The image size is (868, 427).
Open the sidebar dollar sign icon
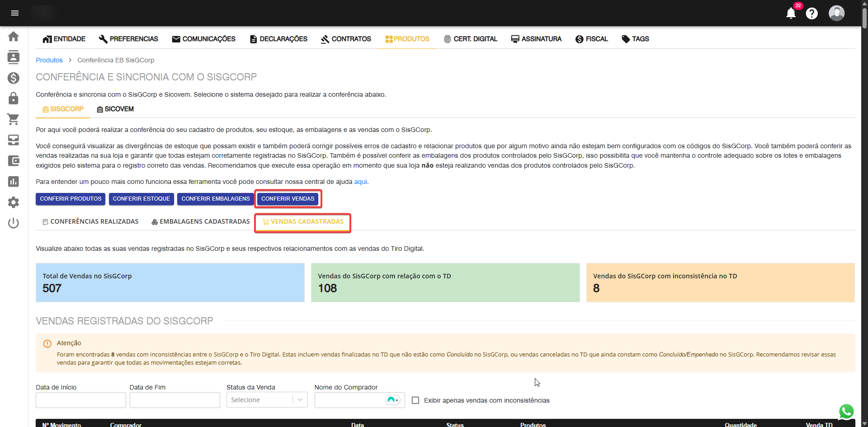14,78
